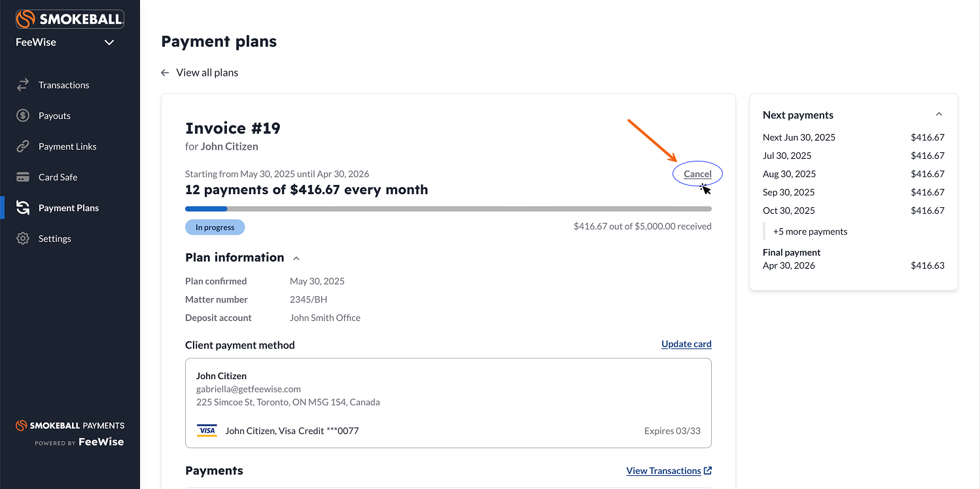Click the Card Safe card icon
Image resolution: width=980 pixels, height=489 pixels.
(23, 177)
